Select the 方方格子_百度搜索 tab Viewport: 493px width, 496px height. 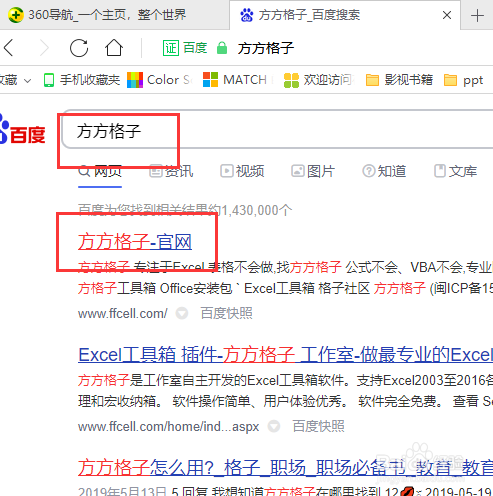(345, 15)
